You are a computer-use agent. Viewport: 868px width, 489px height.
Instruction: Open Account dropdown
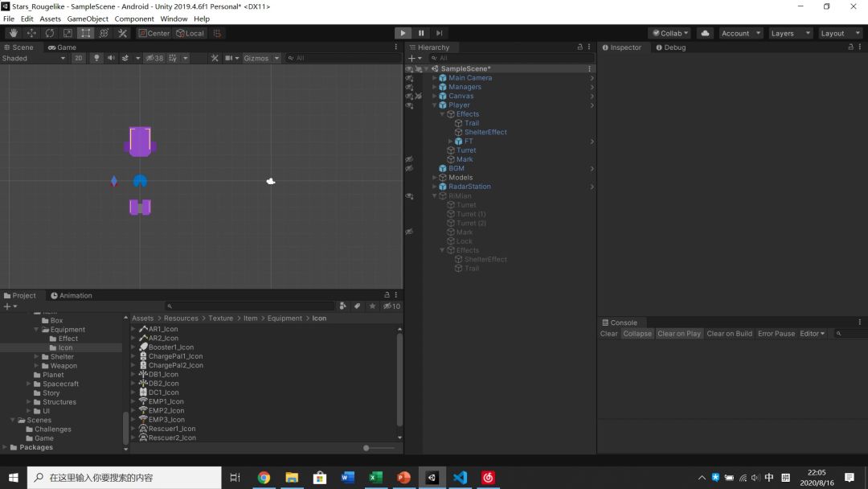click(x=741, y=33)
